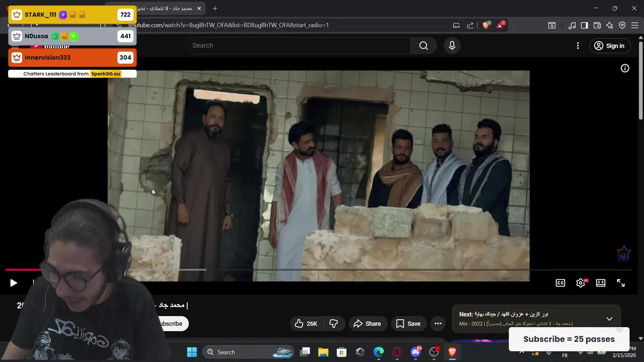Open the video info card icon
The width and height of the screenshot is (644, 362).
[625, 68]
